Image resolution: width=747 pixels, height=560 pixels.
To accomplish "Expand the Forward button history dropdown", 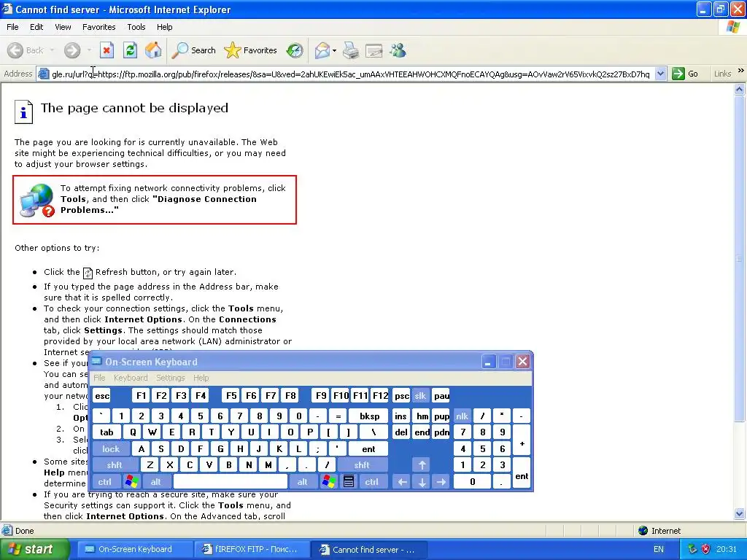I will click(89, 50).
